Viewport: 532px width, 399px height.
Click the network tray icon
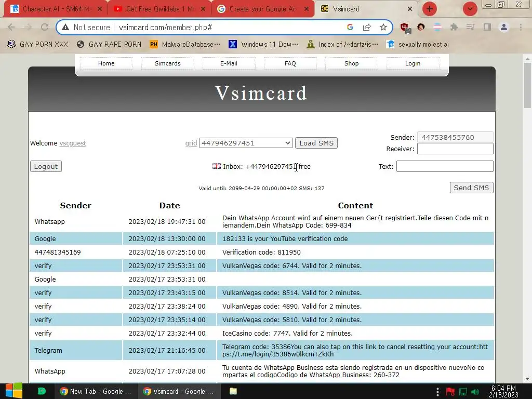[x=463, y=392]
